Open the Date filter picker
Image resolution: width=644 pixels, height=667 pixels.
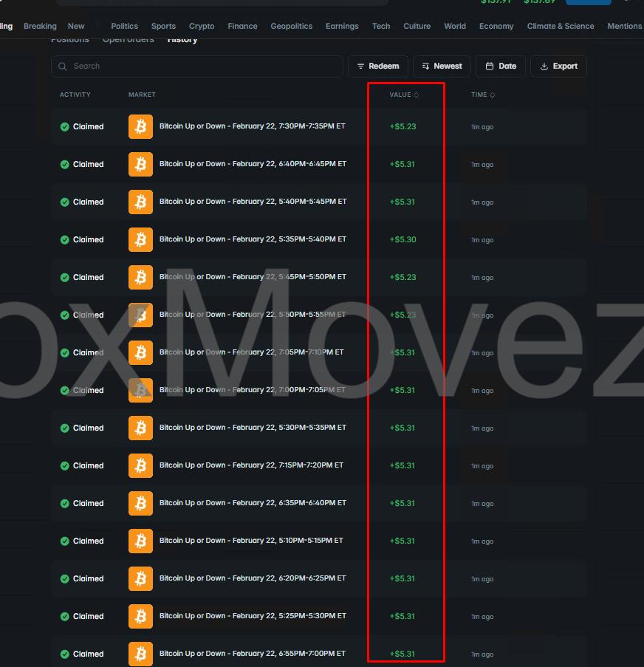tap(501, 66)
